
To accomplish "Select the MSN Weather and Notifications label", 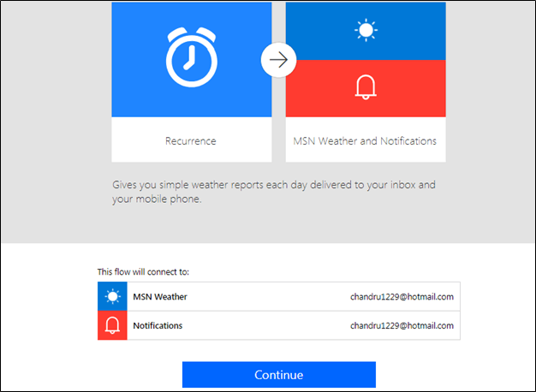I will pyautogui.click(x=365, y=141).
